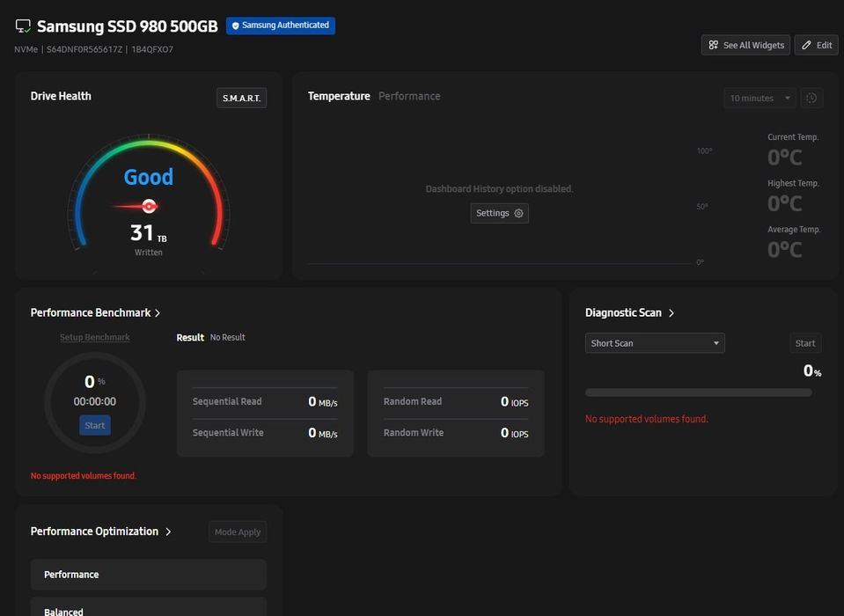Open the 10 minutes interval dropdown

[x=760, y=98]
